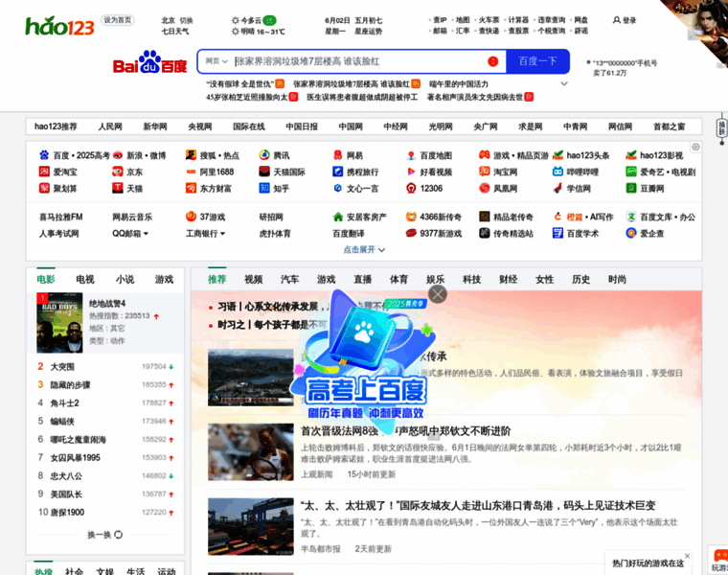
Task: Click the 百度地图 pin icon
Action: (411, 155)
